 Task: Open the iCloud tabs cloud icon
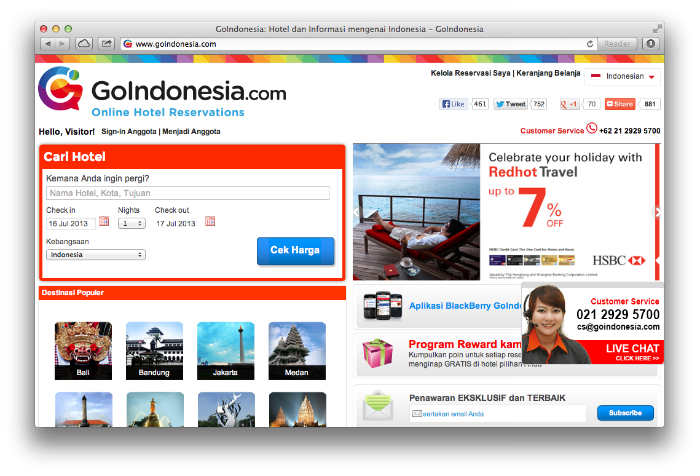84,44
